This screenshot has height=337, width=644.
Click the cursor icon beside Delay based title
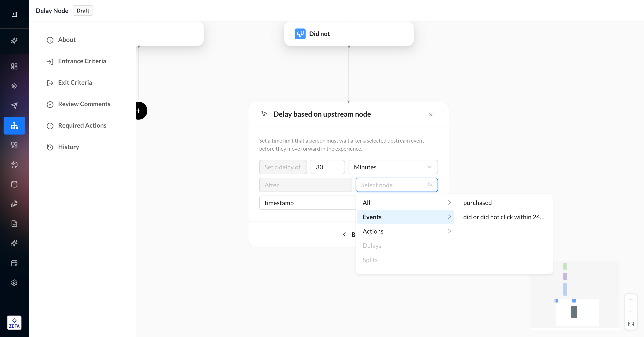click(x=264, y=114)
